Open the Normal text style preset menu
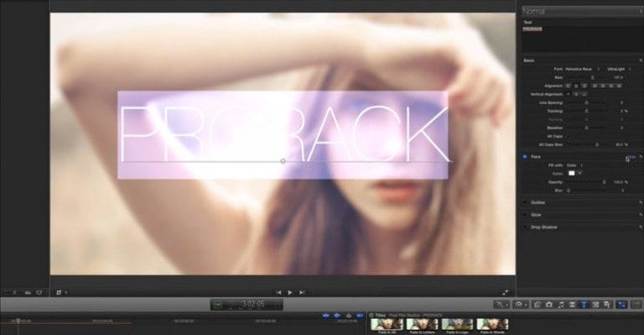Screen dimensions: 644x335 pos(581,11)
